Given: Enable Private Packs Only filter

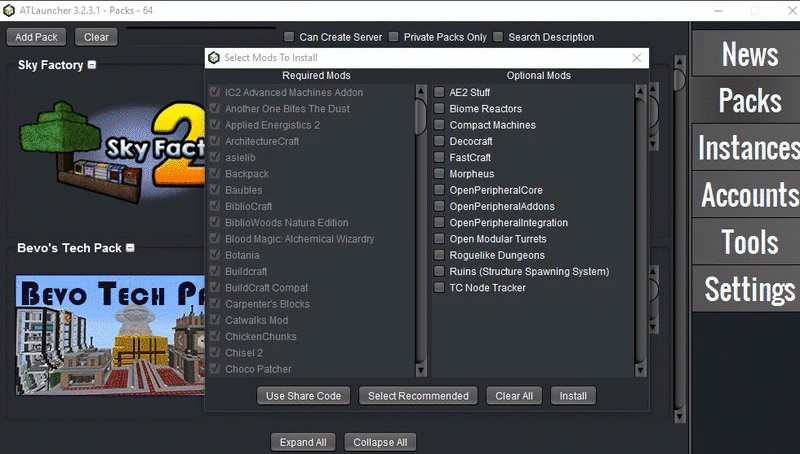Looking at the screenshot, I should pyautogui.click(x=393, y=37).
